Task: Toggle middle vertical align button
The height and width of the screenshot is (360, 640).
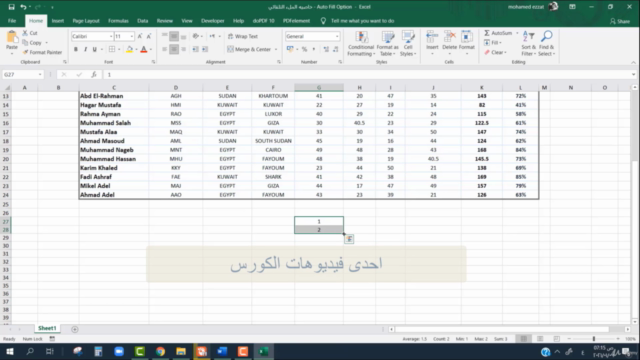Action: (174, 36)
